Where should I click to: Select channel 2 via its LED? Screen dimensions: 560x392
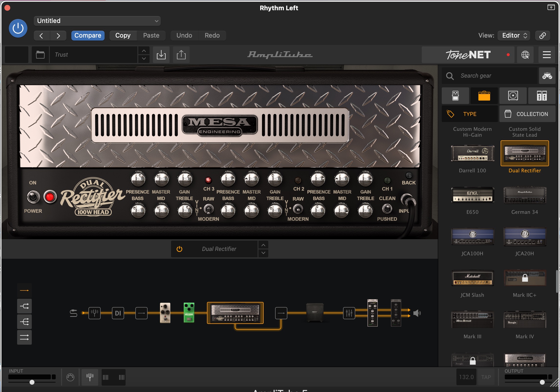(x=298, y=180)
